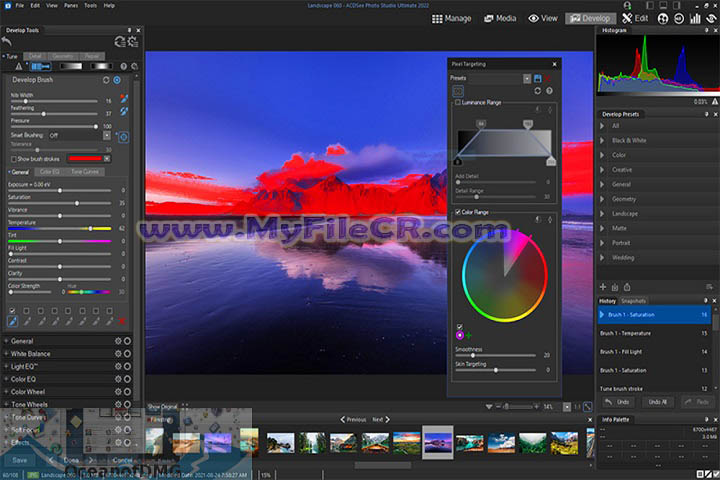This screenshot has width=720, height=480.
Task: Toggle the checkbox above magenta color target
Action: click(460, 327)
